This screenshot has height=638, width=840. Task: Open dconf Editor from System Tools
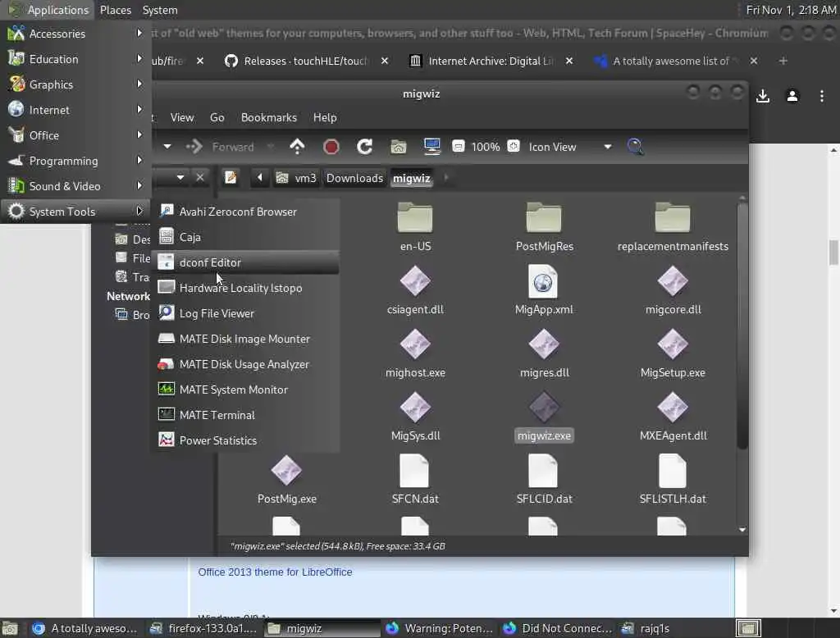(x=244, y=262)
